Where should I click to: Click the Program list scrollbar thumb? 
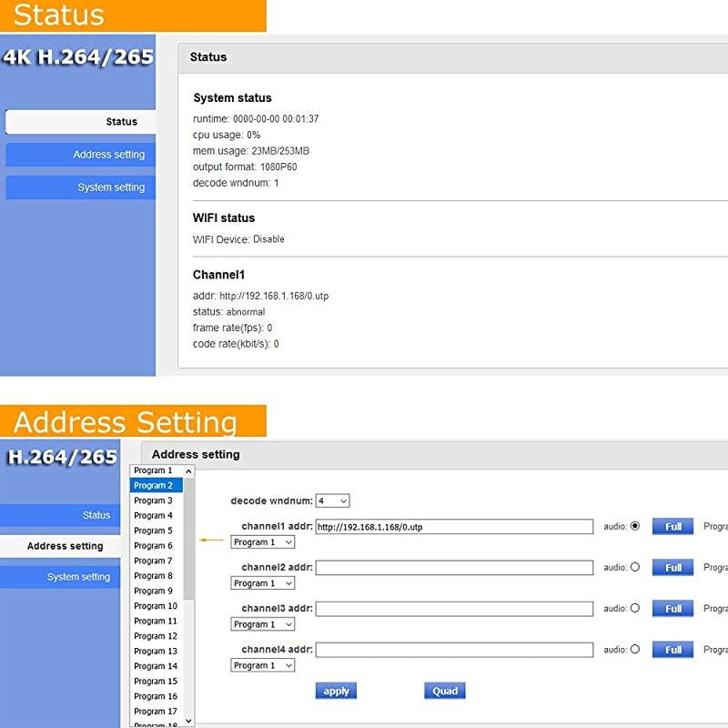coord(189,537)
